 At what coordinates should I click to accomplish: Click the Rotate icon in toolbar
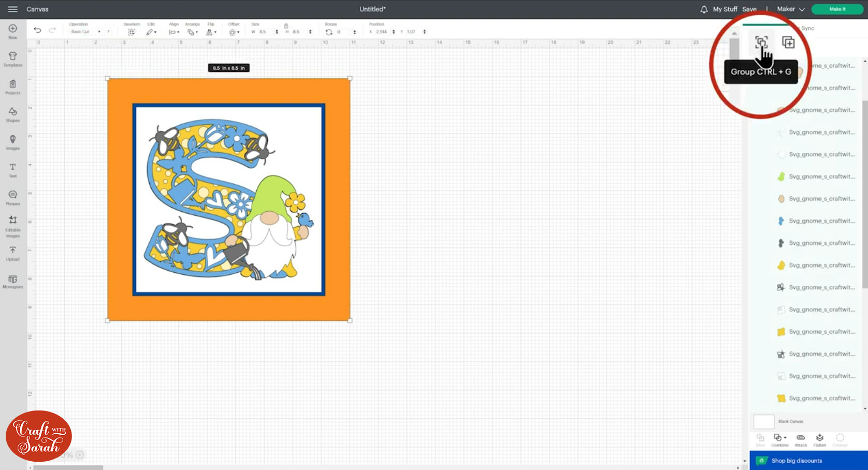329,32
